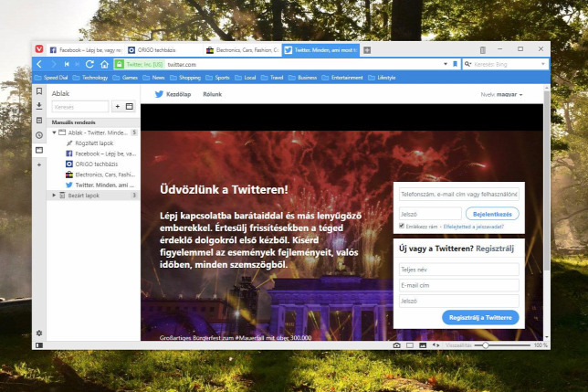This screenshot has height=392, width=588.
Task: Open the Lifestyle bookmark folder
Action: point(383,78)
